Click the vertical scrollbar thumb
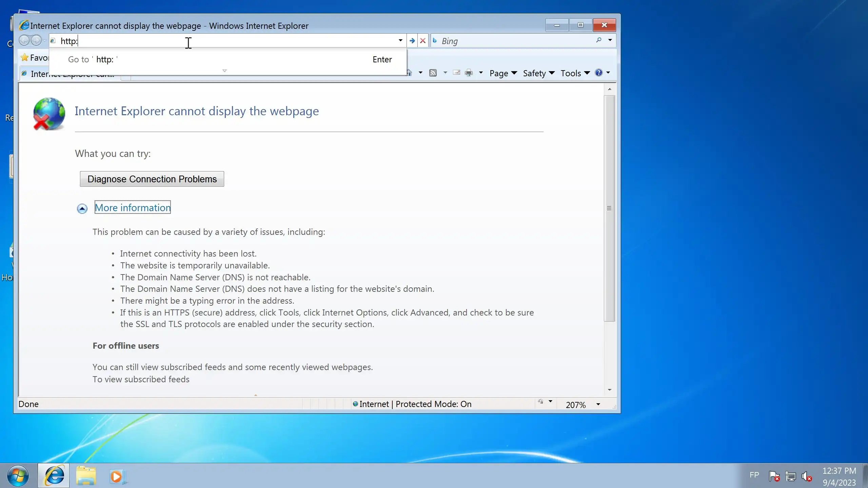 point(609,208)
